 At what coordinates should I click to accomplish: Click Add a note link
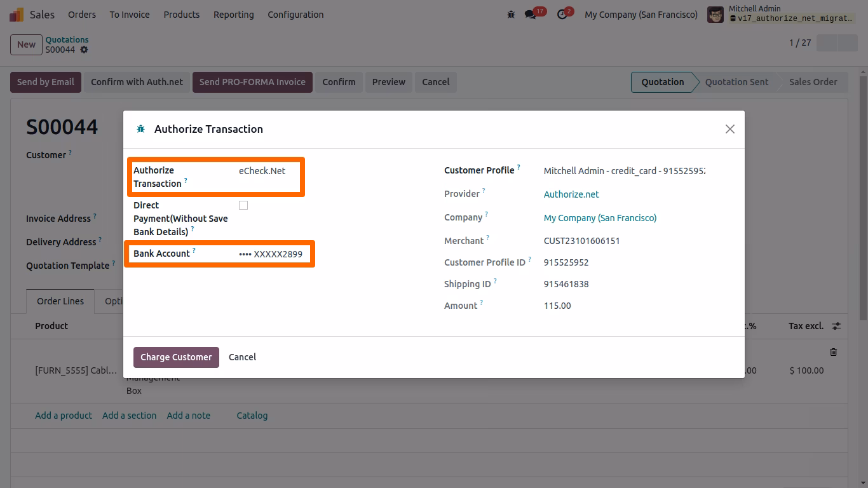point(188,416)
